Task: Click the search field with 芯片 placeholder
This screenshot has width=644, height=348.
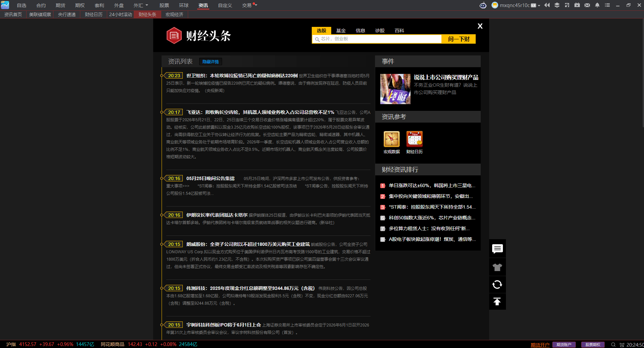Action: tap(377, 39)
